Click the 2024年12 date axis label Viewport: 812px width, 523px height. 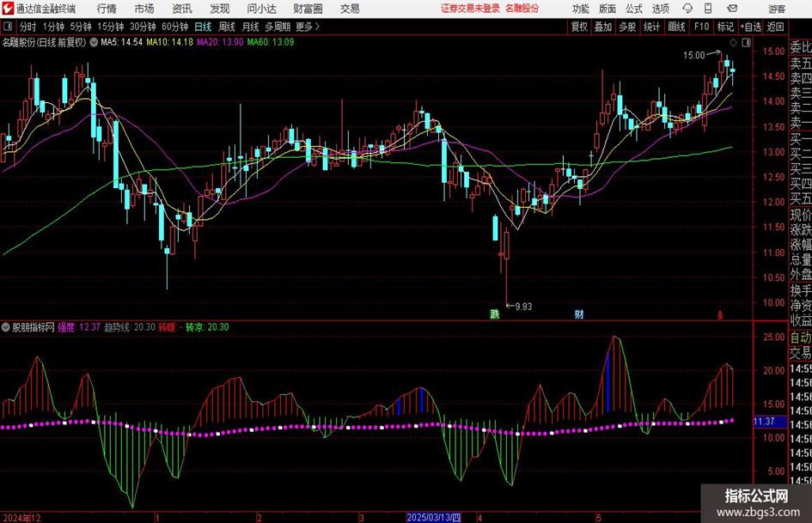tap(21, 518)
